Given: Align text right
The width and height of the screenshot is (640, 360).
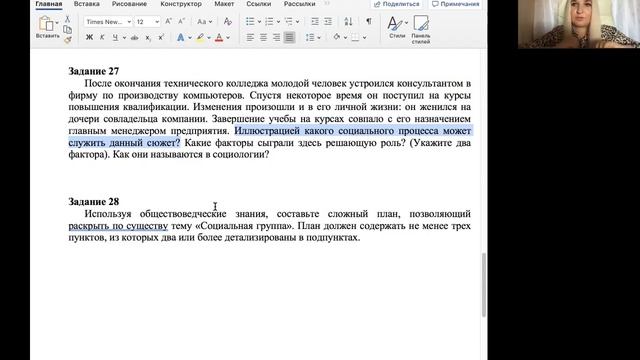Looking at the screenshot, I should click(x=276, y=38).
